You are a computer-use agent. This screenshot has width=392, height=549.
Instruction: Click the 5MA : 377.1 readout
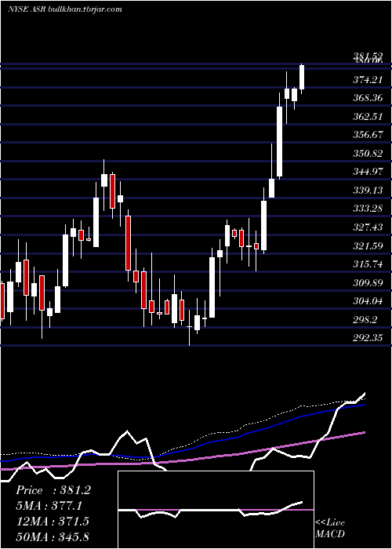49,506
